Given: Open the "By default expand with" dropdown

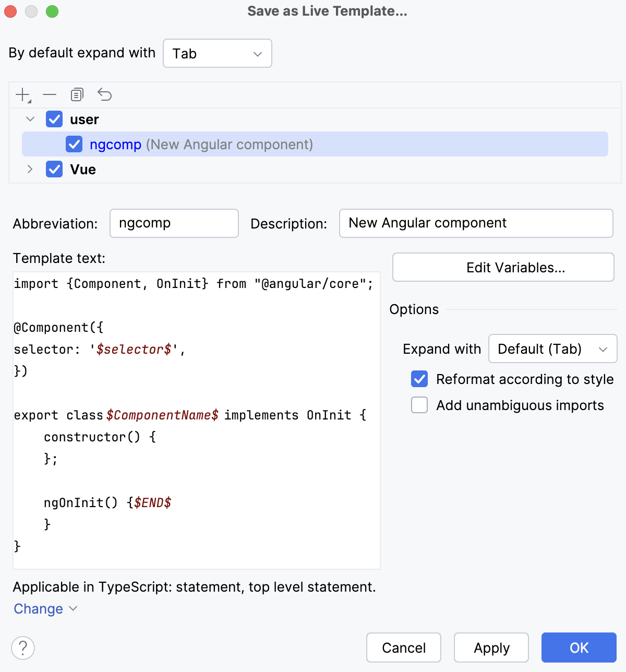Looking at the screenshot, I should click(217, 53).
